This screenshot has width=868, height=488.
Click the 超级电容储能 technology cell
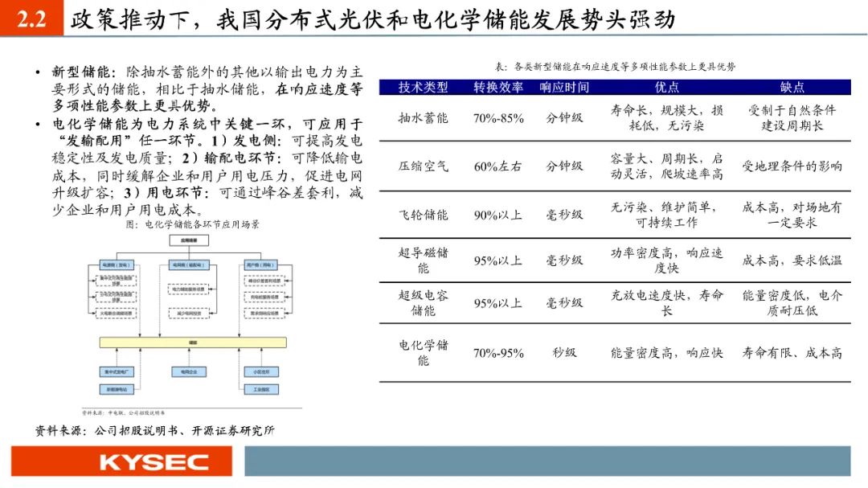click(423, 303)
